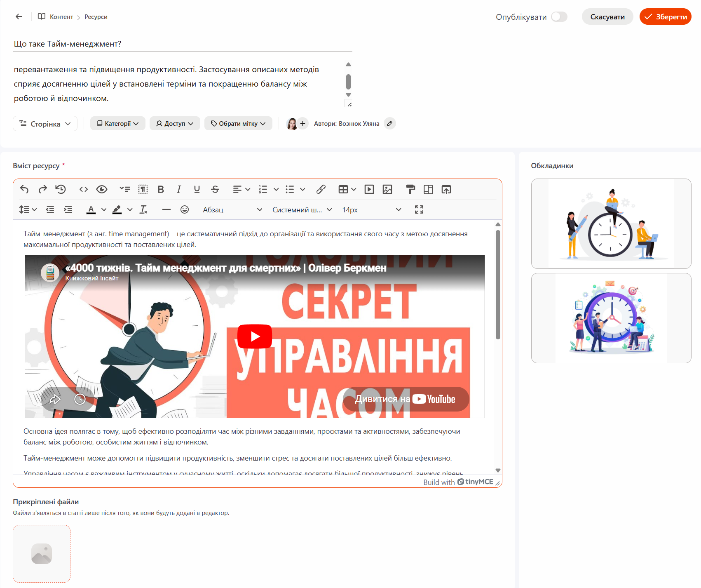Image resolution: width=701 pixels, height=588 pixels.
Task: Play the embedded YouTube video
Action: click(x=255, y=336)
